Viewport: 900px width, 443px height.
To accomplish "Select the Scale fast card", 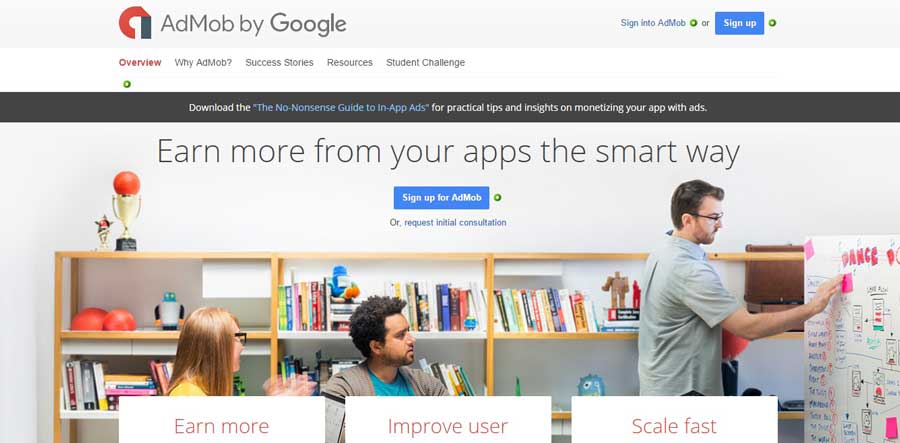I will coord(674,419).
